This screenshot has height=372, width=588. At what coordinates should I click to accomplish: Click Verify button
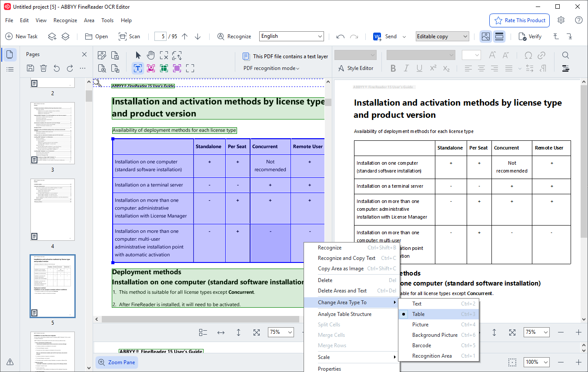point(530,37)
